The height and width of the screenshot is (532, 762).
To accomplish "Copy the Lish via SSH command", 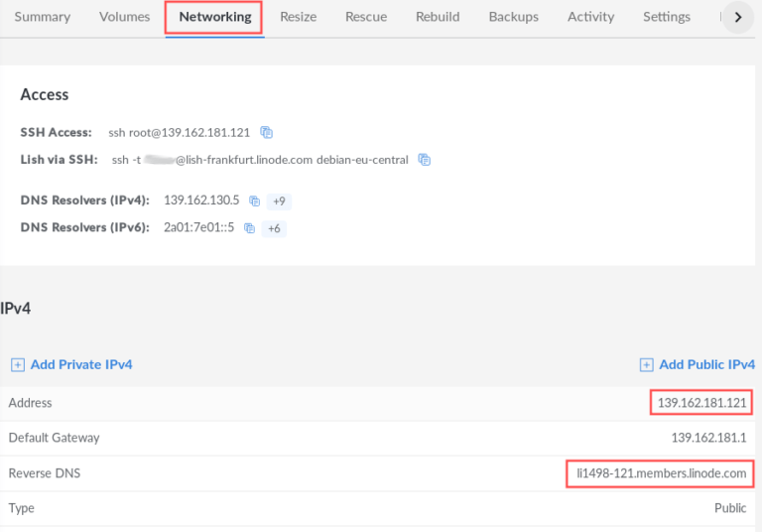I will (425, 160).
